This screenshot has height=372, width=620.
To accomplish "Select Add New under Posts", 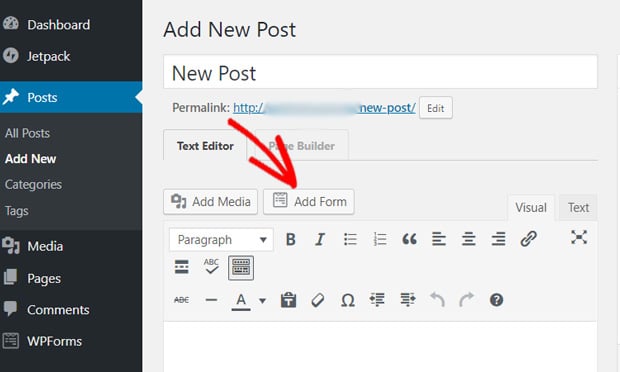I will tap(30, 159).
